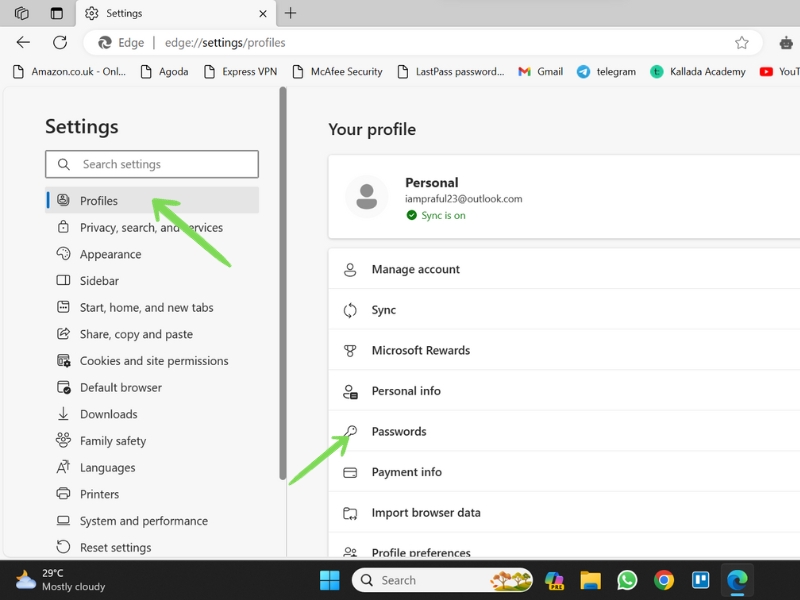The height and width of the screenshot is (600, 800).
Task: Open the Windows Start menu
Action: (x=330, y=580)
